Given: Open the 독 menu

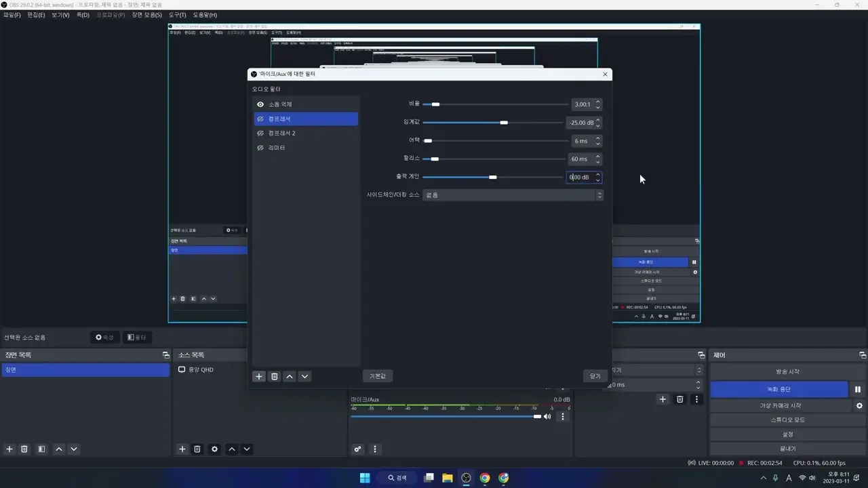Looking at the screenshot, I should [x=83, y=15].
